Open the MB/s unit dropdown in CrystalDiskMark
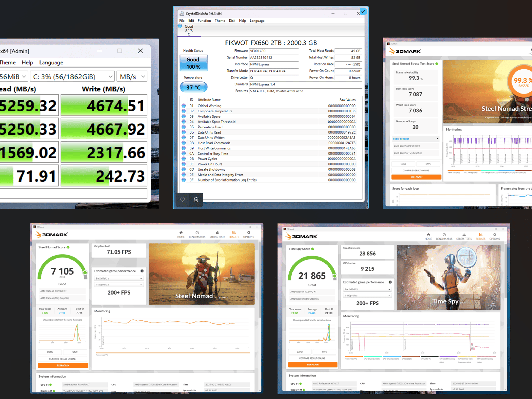The width and height of the screenshot is (532, 399). (x=132, y=77)
